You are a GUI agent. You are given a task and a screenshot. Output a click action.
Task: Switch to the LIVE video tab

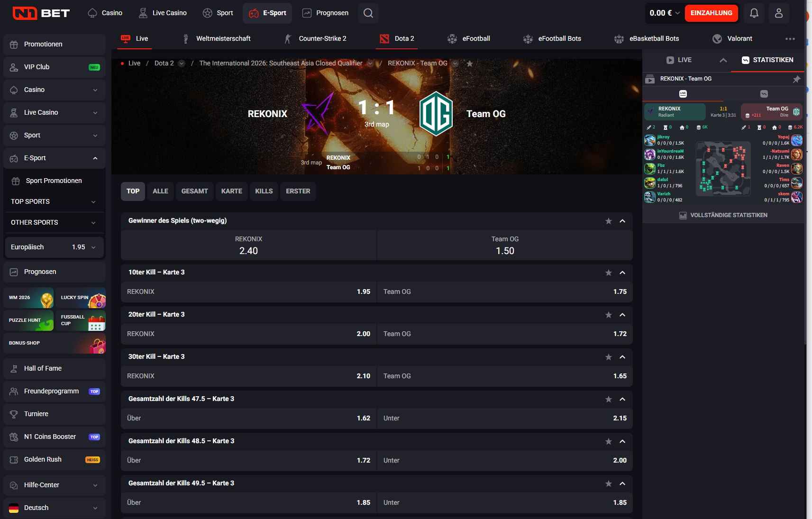[x=679, y=60]
